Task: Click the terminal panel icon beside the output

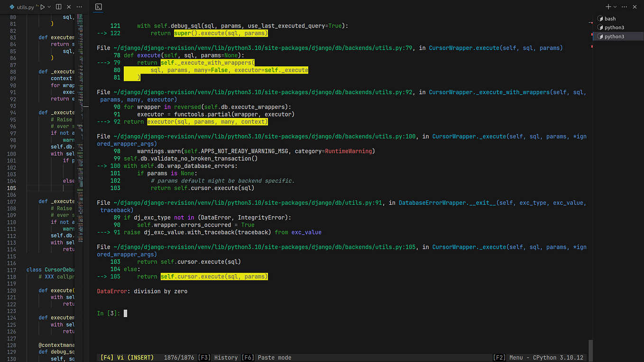Action: coord(99,7)
